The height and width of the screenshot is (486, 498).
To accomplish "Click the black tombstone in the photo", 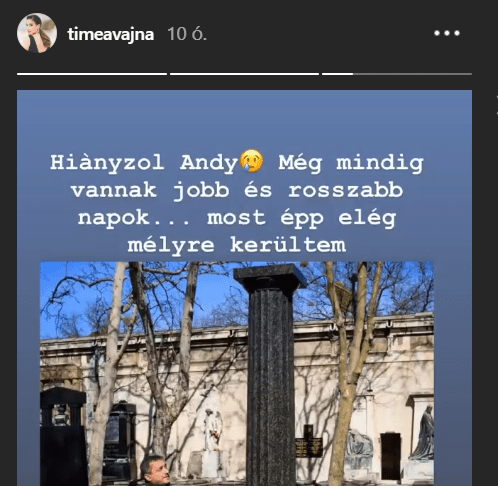I will (x=63, y=437).
